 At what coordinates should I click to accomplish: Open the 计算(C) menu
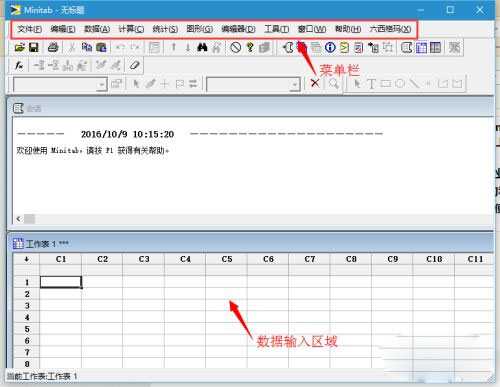(x=131, y=29)
